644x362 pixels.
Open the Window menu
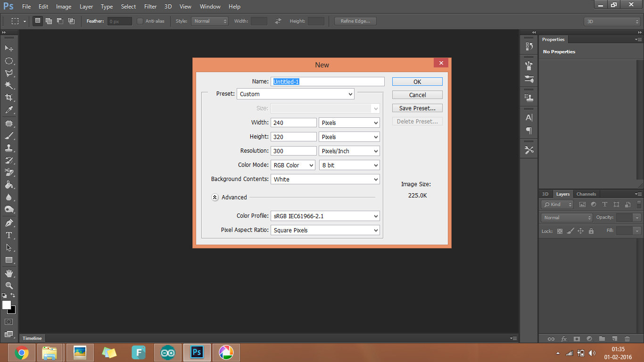210,7
